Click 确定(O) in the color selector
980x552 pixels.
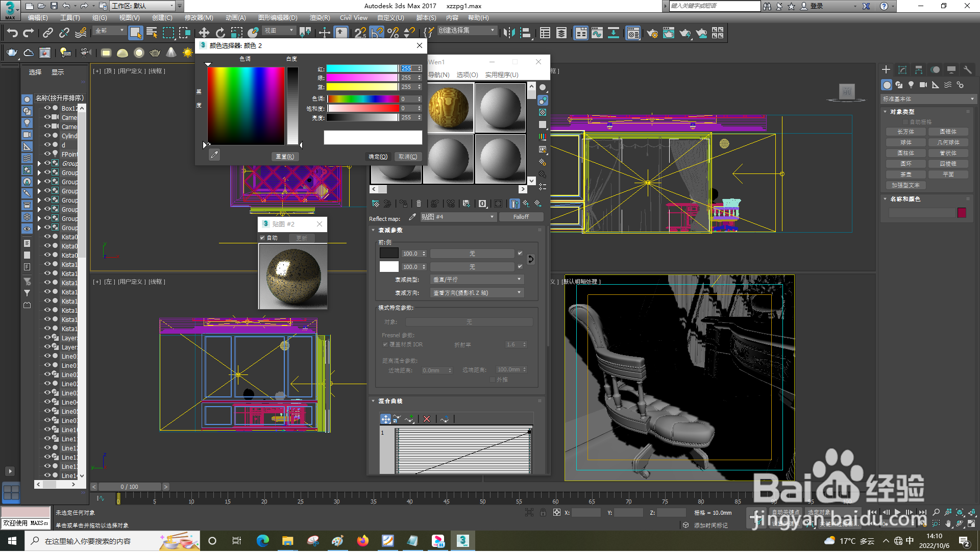point(378,157)
